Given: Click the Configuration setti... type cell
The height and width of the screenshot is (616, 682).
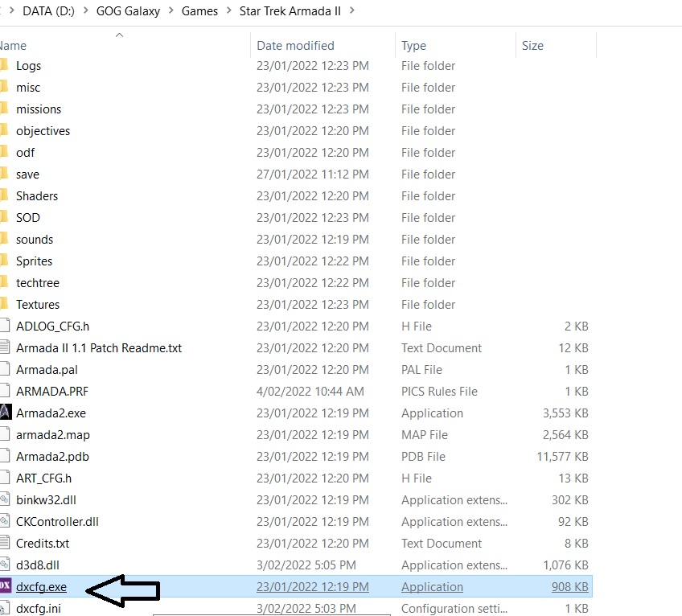Looking at the screenshot, I should click(454, 608).
